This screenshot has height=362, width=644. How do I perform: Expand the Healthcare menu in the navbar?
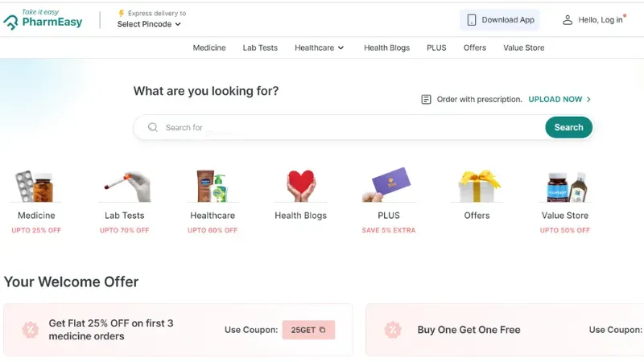(319, 47)
